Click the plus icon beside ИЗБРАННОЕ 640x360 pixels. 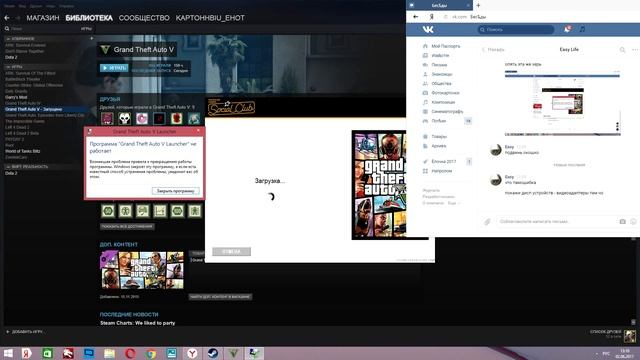(x=91, y=38)
